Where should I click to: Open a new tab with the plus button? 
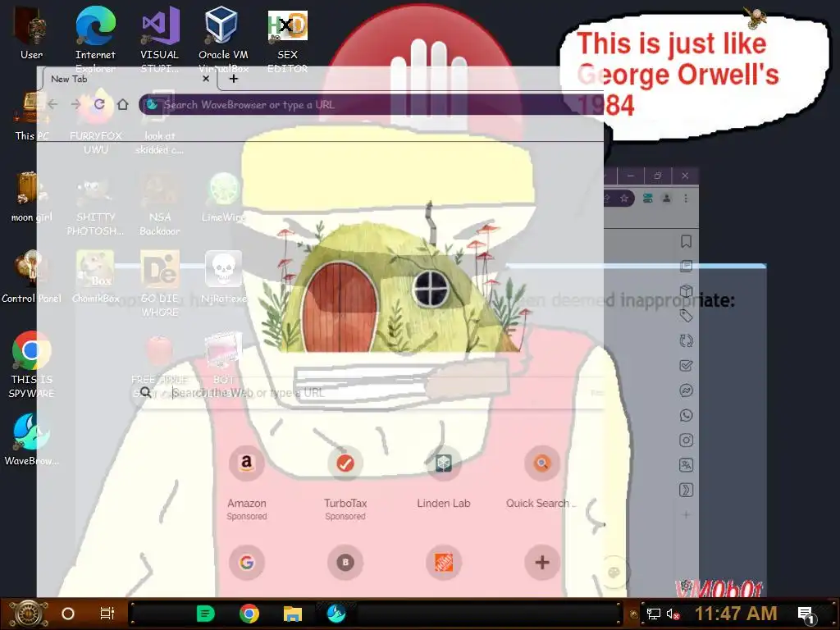coord(234,79)
